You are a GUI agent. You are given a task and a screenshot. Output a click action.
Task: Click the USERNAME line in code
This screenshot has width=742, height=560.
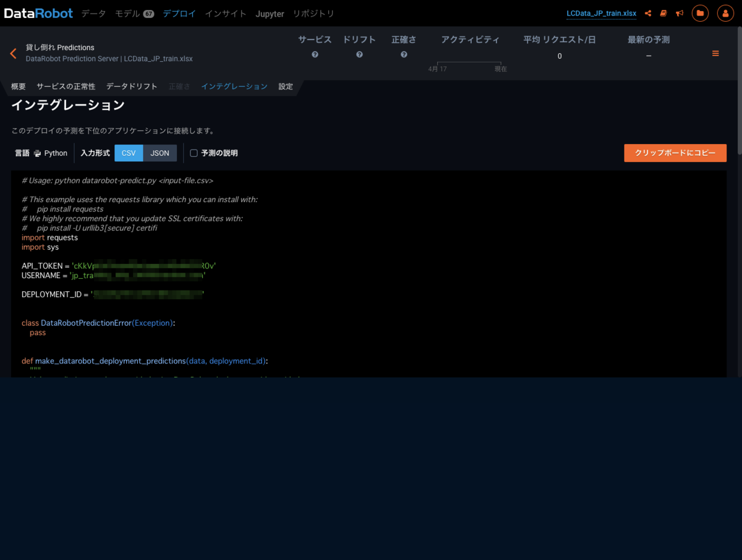114,276
